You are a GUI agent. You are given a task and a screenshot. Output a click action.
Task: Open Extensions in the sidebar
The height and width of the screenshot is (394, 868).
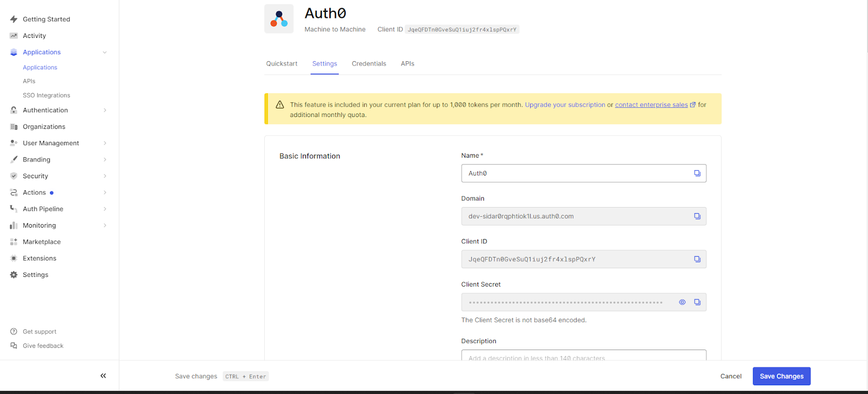(x=40, y=259)
